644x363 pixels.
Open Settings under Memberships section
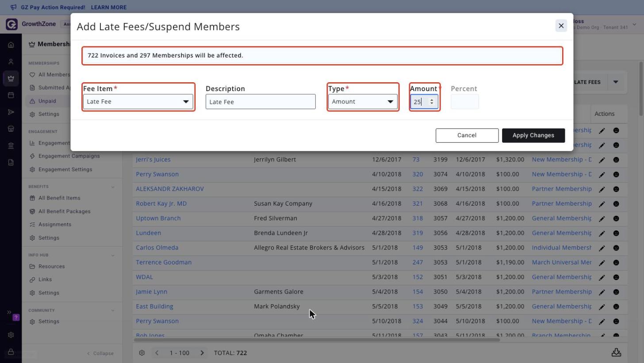49,114
